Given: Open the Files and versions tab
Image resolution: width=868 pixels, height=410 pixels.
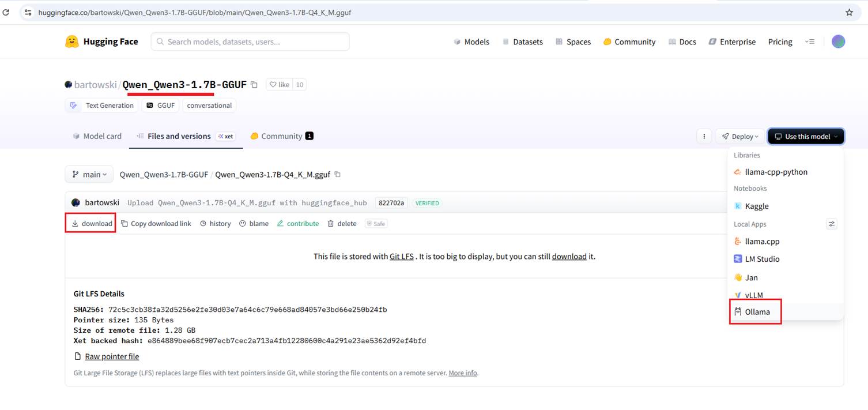Looking at the screenshot, I should tap(186, 136).
